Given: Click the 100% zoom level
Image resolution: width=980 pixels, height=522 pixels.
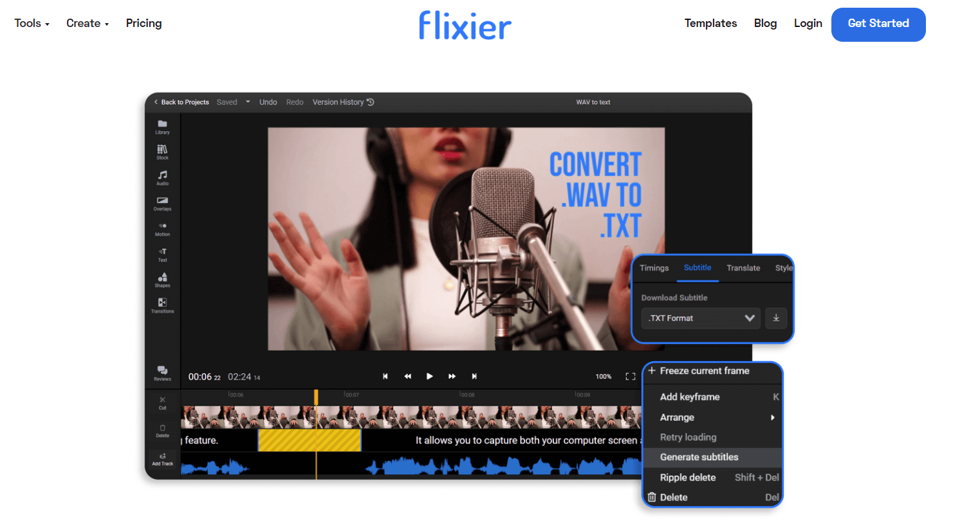Looking at the screenshot, I should coord(604,377).
